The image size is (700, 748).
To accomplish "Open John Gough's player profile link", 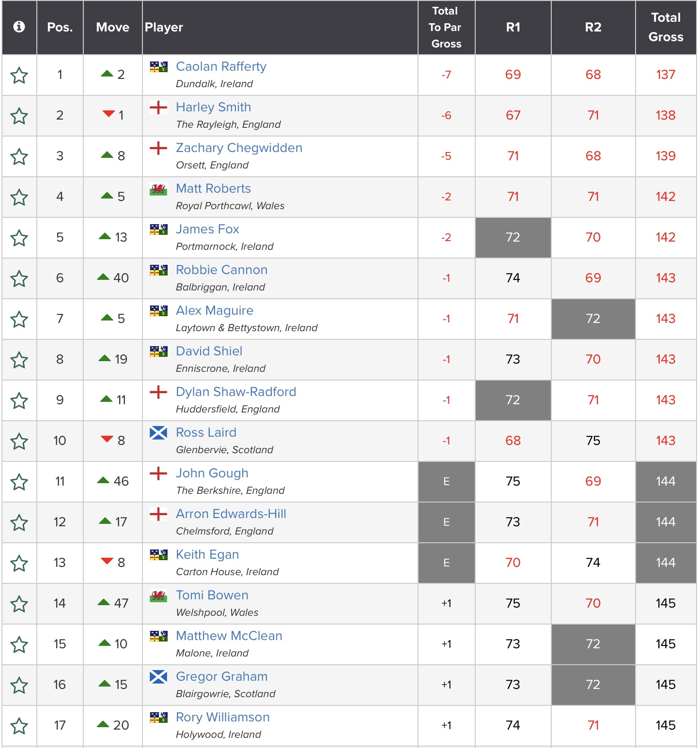I will 212,473.
